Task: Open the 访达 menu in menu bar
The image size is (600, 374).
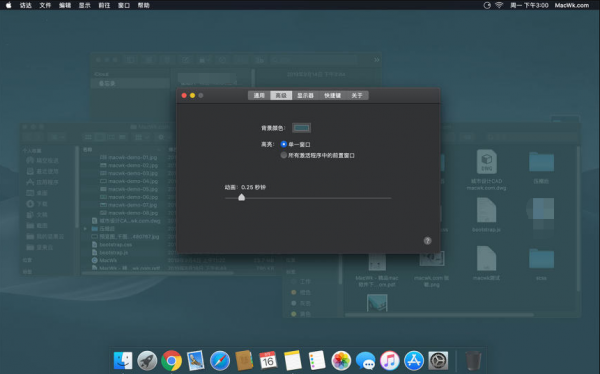Action: 26,5
